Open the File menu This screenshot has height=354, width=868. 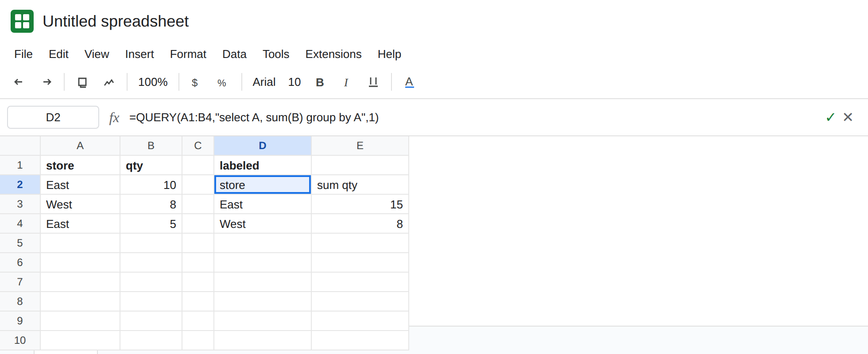(23, 54)
